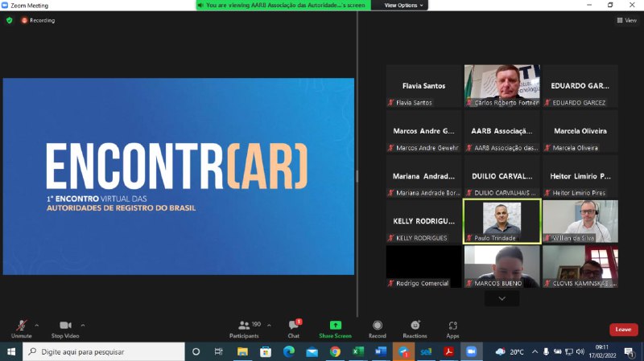The width and height of the screenshot is (644, 361).
Task: Click the Windows taskbar search box
Action: click(103, 351)
